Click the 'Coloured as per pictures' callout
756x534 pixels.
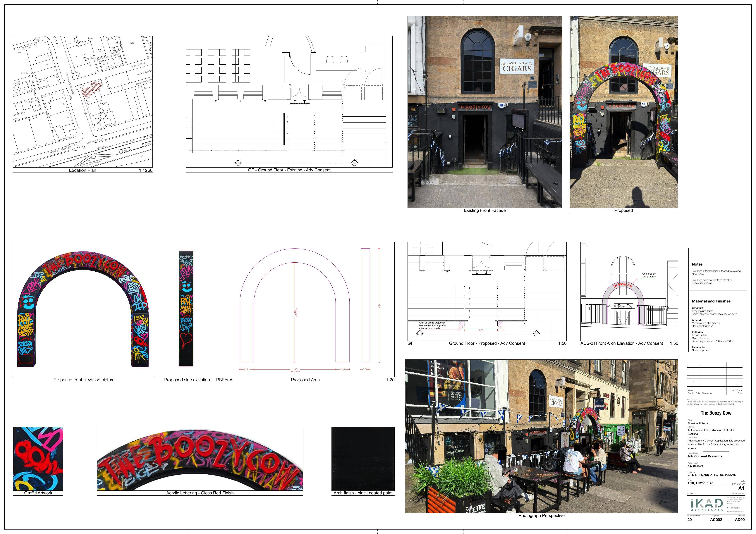(x=649, y=275)
